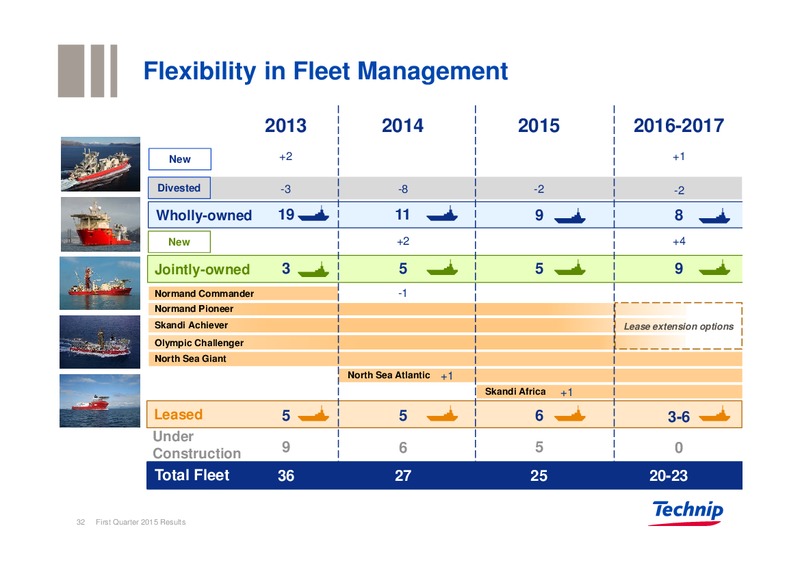Click the Flexibility in Fleet Management title

pos(326,71)
